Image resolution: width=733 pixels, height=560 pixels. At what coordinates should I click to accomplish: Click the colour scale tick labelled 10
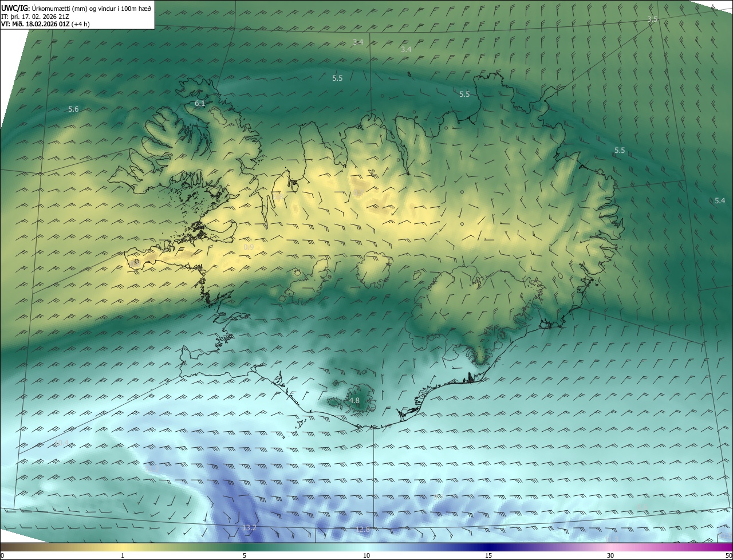tap(366, 555)
